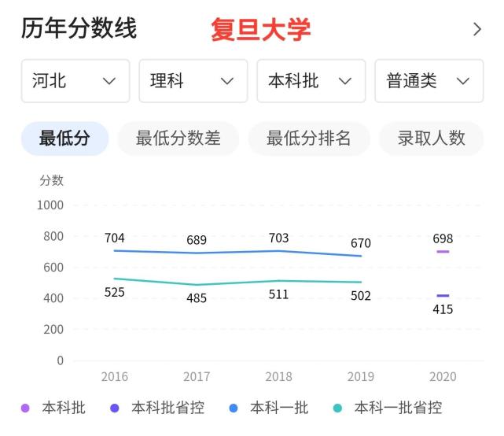The width and height of the screenshot is (504, 436).
Task: Click the 704 data label for 2016
Action: [115, 238]
